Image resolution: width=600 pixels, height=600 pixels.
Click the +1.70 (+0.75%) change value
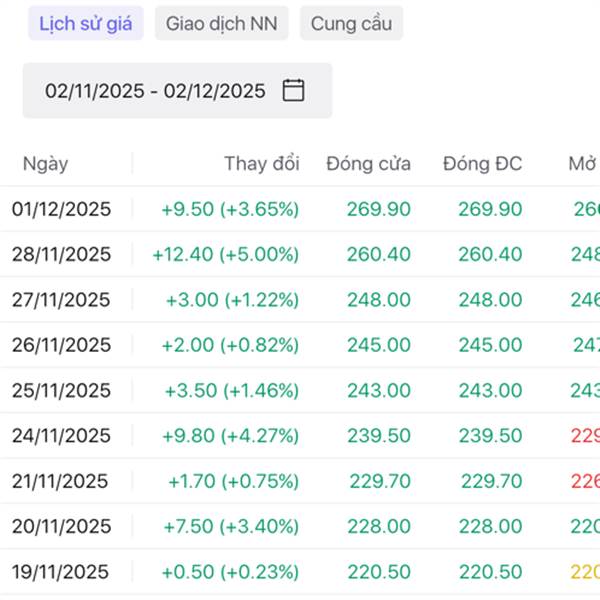(x=232, y=481)
